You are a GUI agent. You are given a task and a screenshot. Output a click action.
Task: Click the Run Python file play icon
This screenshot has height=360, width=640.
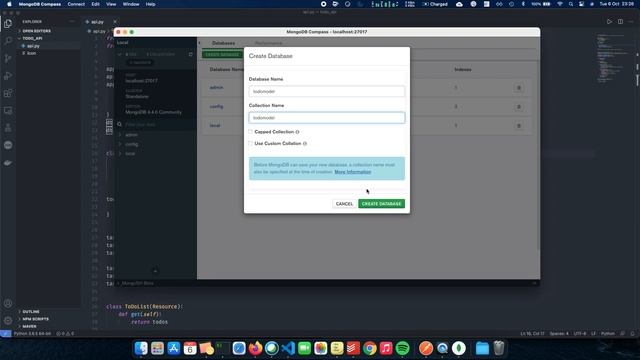point(609,22)
